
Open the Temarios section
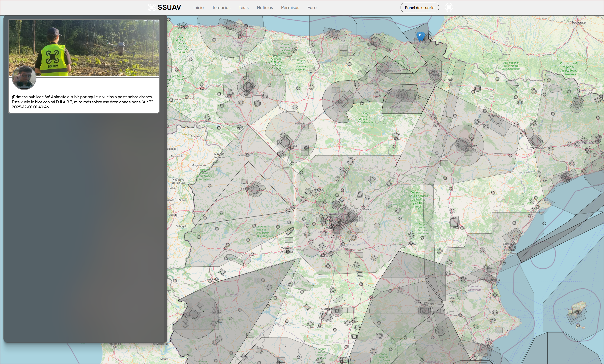[x=221, y=8]
